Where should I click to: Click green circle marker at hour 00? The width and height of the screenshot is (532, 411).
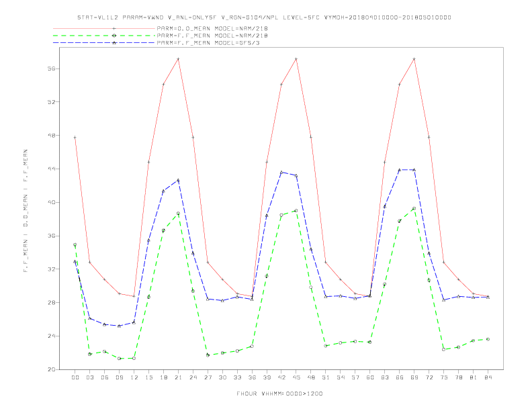pyautogui.click(x=75, y=244)
